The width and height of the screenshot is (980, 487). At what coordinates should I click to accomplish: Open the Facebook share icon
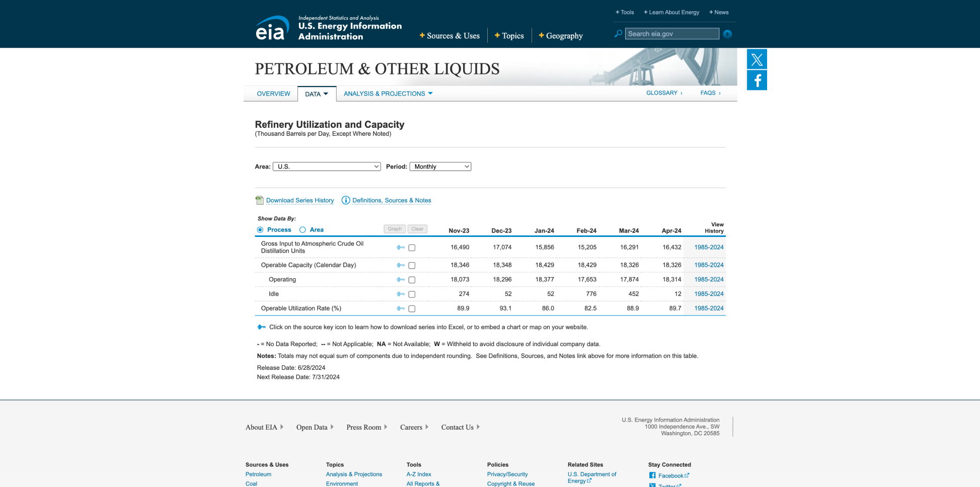click(x=757, y=80)
